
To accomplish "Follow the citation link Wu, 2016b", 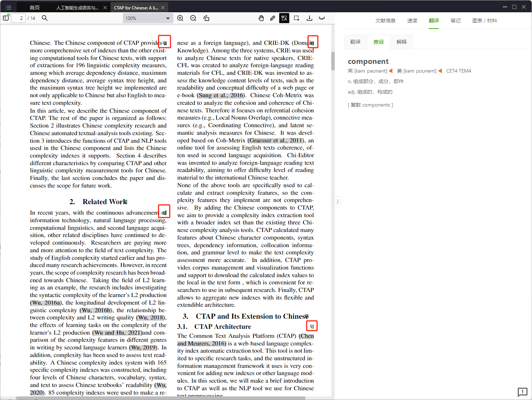I will pos(96,310).
